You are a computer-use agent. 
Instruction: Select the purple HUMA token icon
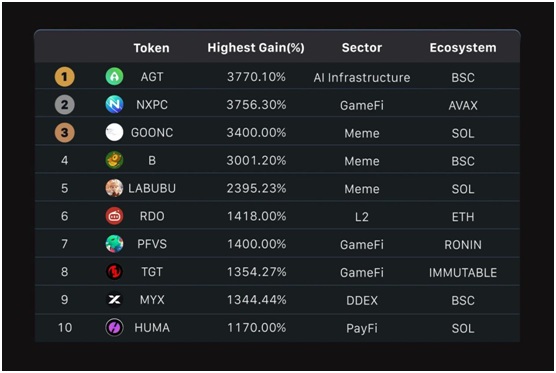pos(114,327)
